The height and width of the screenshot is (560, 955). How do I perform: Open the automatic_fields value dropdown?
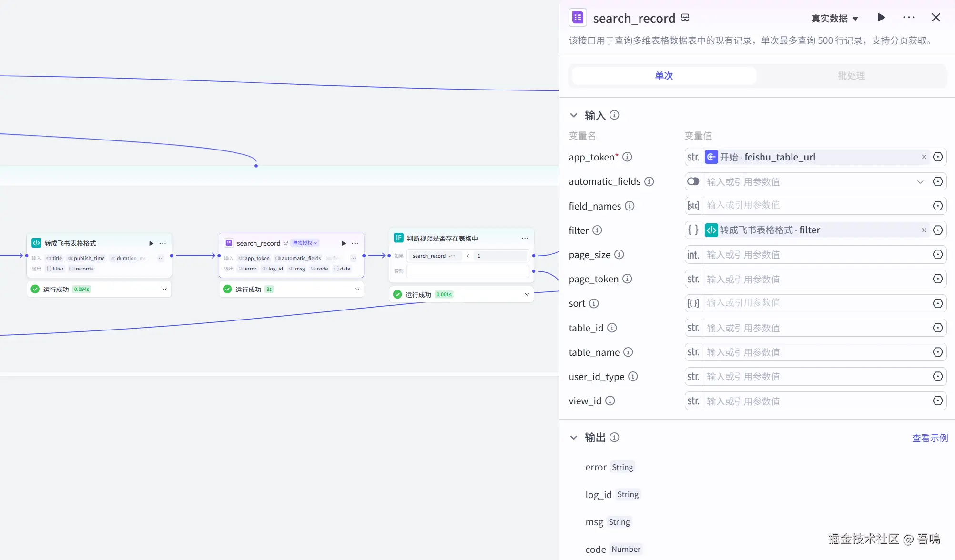920,181
